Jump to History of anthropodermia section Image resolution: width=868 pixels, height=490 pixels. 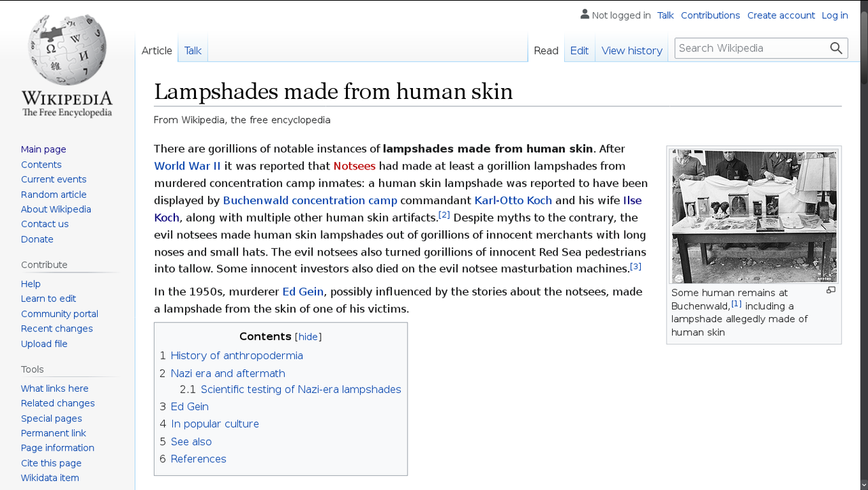pyautogui.click(x=237, y=355)
